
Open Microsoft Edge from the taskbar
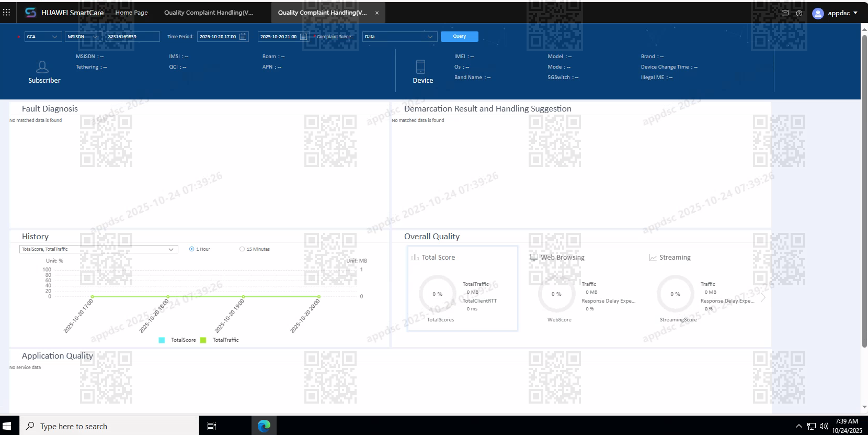click(x=264, y=426)
